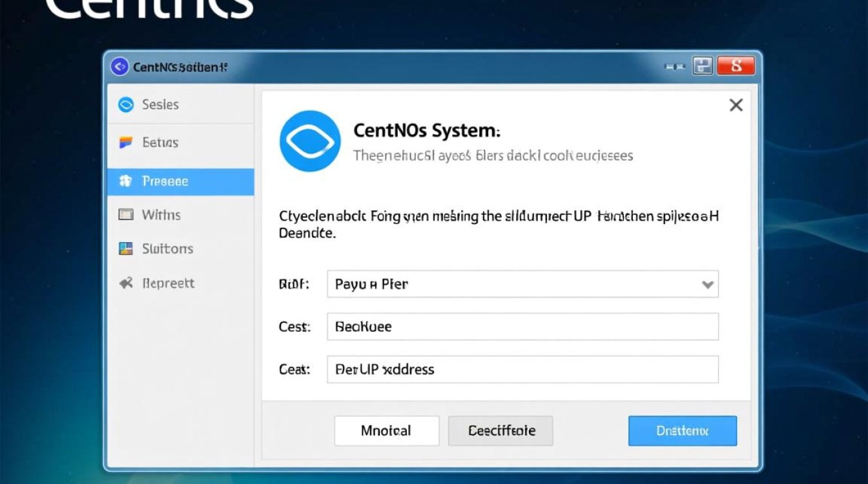
Task: Go to the Sluitons sidebar item
Action: [181, 248]
